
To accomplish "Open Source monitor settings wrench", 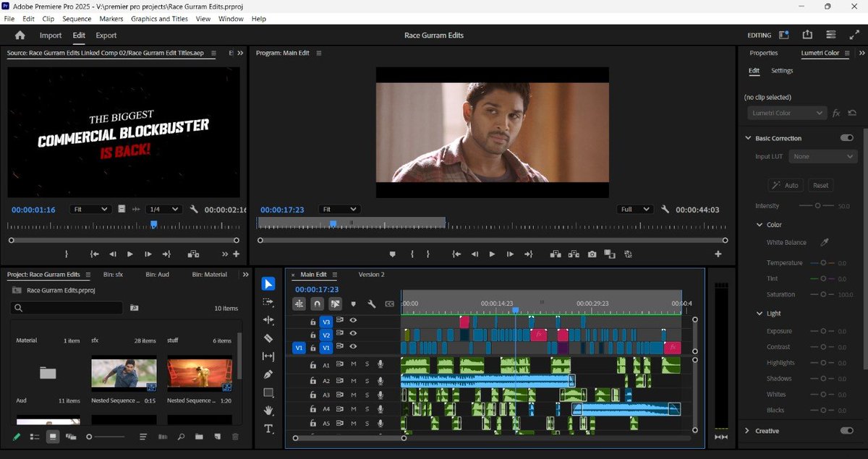I will pos(194,209).
